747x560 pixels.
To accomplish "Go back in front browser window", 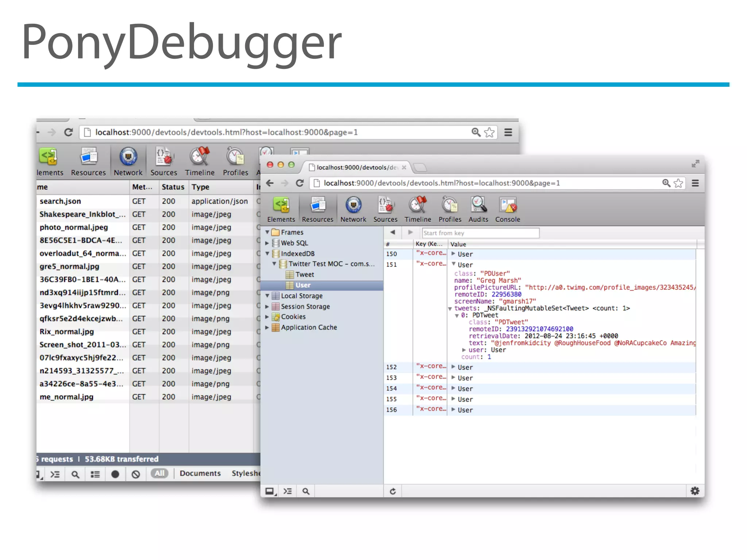I will pos(270,183).
